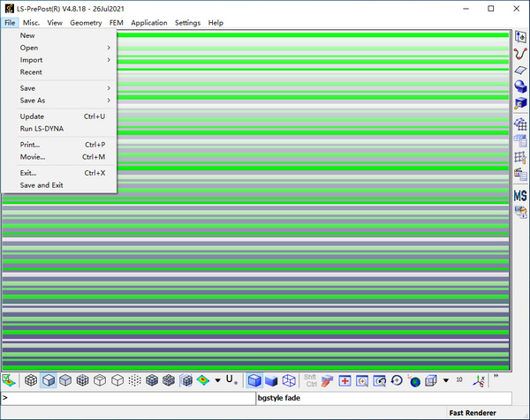Image resolution: width=530 pixels, height=420 pixels.
Task: Open the Application menu
Action: pos(149,23)
